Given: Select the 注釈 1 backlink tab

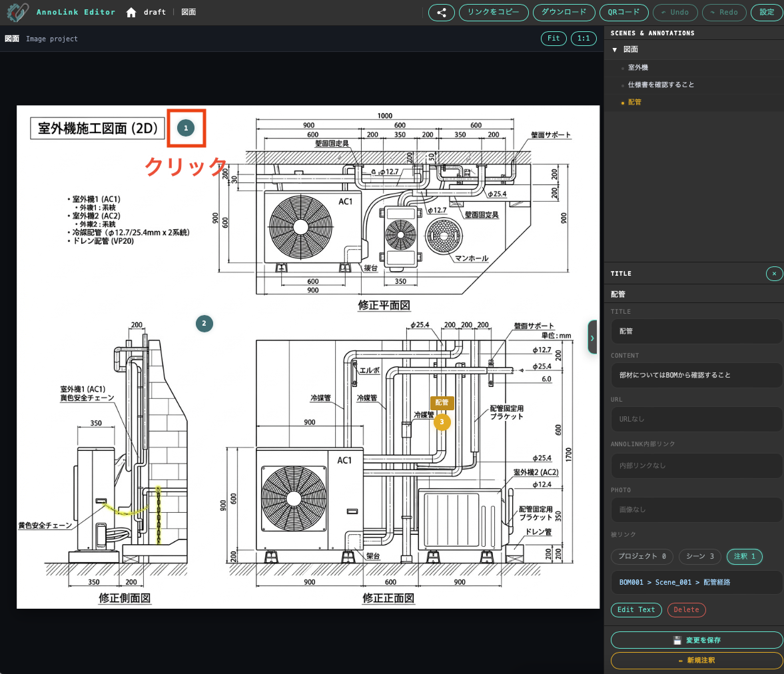Looking at the screenshot, I should [744, 556].
